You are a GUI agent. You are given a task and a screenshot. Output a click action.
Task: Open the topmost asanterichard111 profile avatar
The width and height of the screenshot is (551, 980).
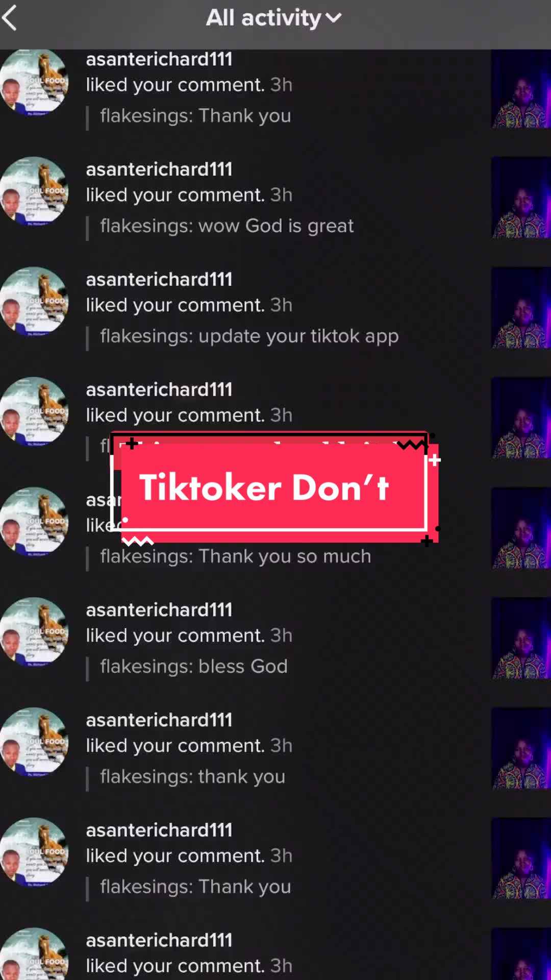click(34, 82)
